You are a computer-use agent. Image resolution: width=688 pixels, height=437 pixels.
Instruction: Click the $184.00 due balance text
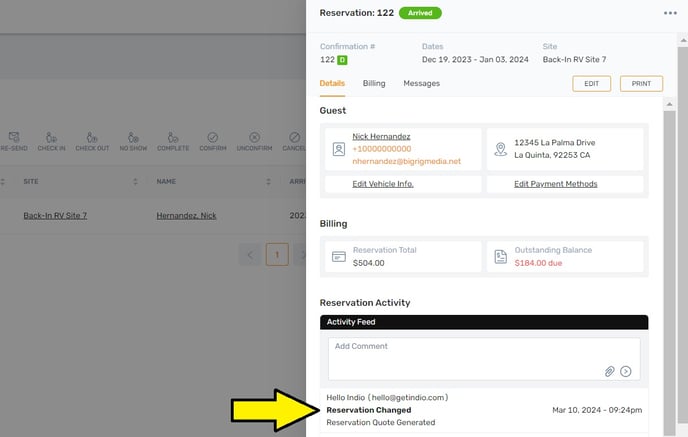coord(538,263)
